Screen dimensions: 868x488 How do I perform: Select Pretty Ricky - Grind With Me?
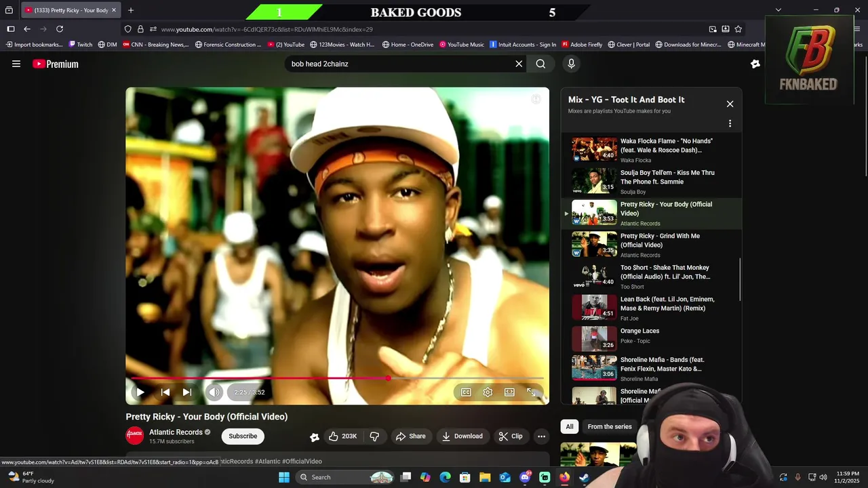click(651, 245)
